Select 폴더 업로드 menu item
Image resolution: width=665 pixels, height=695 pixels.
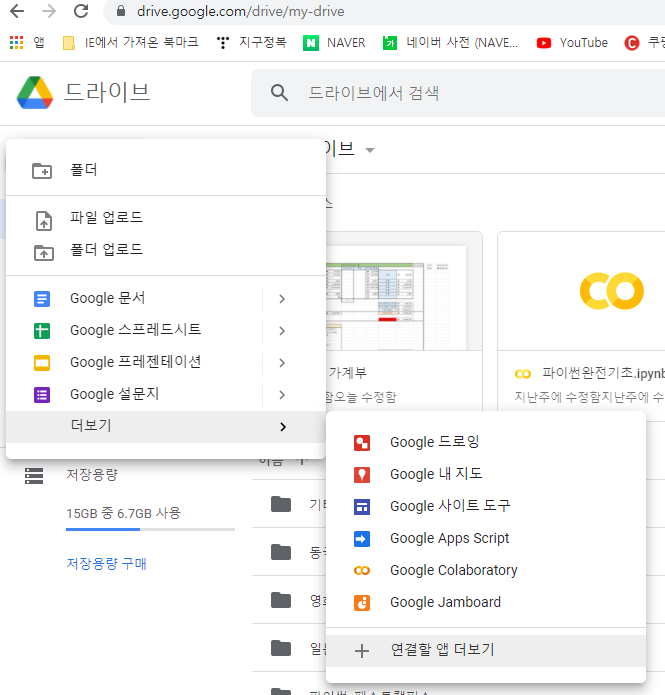point(166,250)
